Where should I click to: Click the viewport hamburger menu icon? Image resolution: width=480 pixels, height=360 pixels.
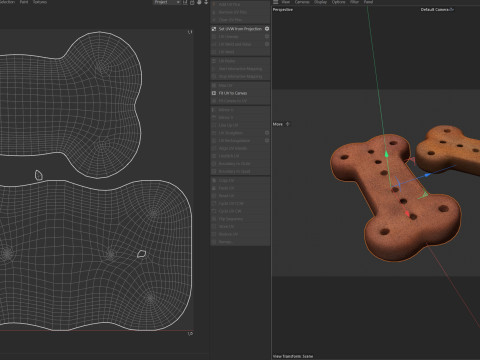[275, 2]
